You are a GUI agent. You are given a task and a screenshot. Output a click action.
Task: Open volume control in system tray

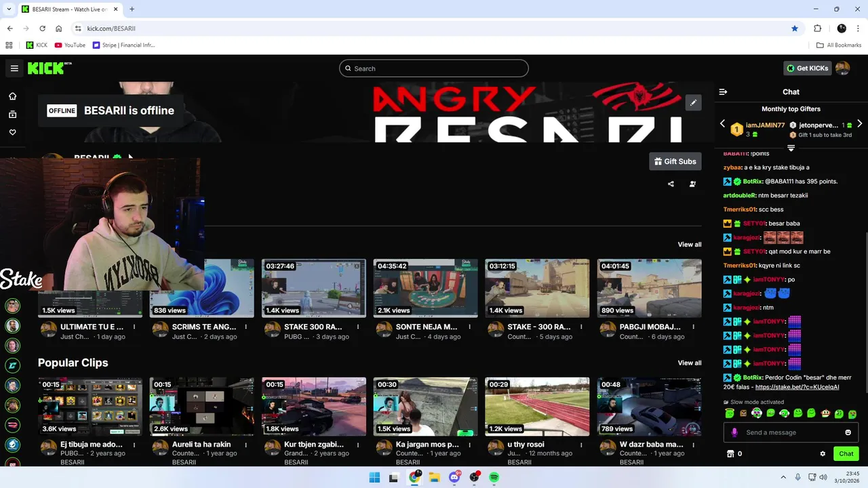[x=823, y=477]
